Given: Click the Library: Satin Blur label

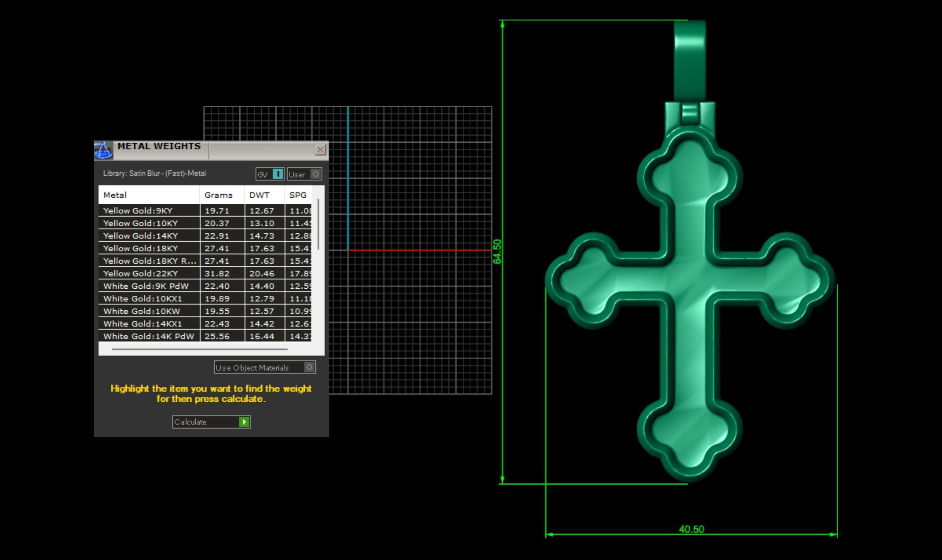Looking at the screenshot, I should tap(155, 173).
